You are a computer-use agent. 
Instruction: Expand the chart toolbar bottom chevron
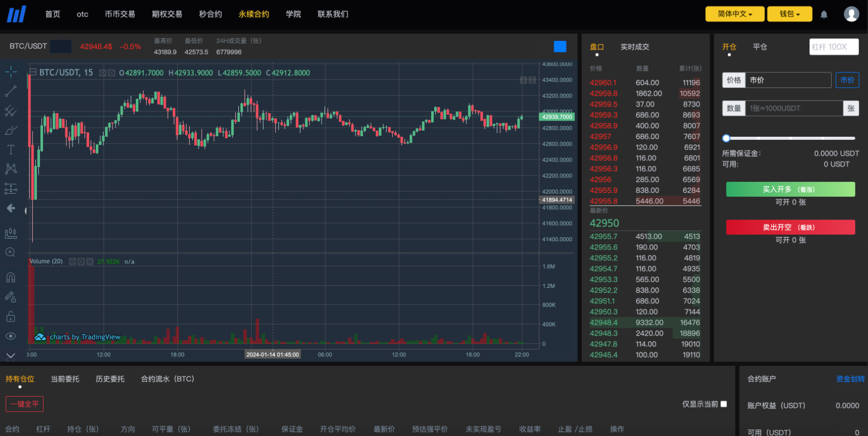pos(11,356)
